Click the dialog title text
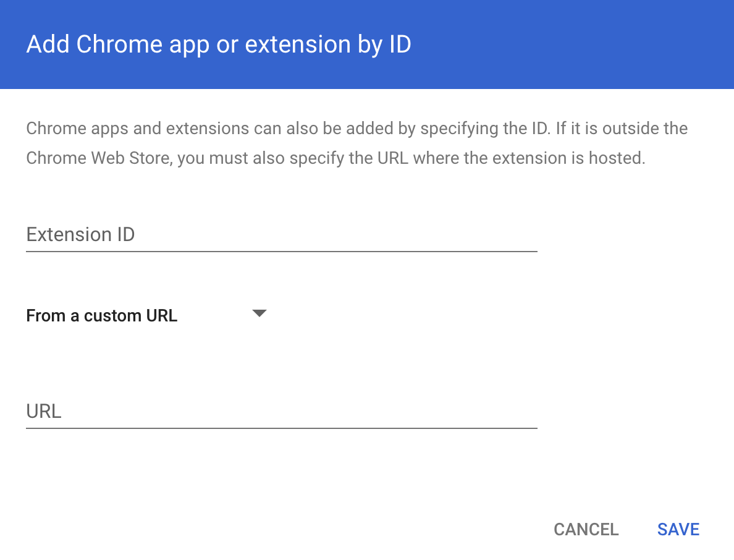Screen dimensions: 734x560 [x=218, y=44]
